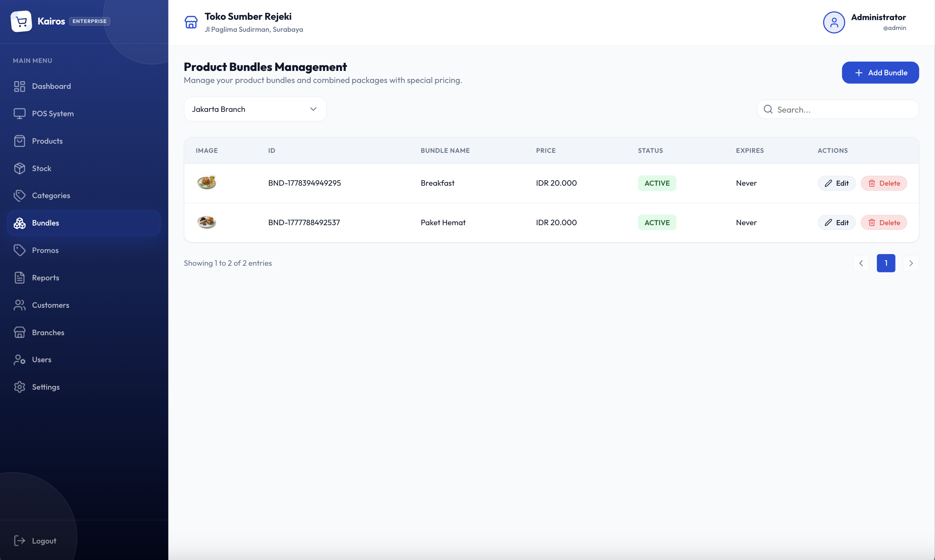Viewport: 935px width, 560px height.
Task: Click ID BND-1778394949295
Action: click(304, 183)
